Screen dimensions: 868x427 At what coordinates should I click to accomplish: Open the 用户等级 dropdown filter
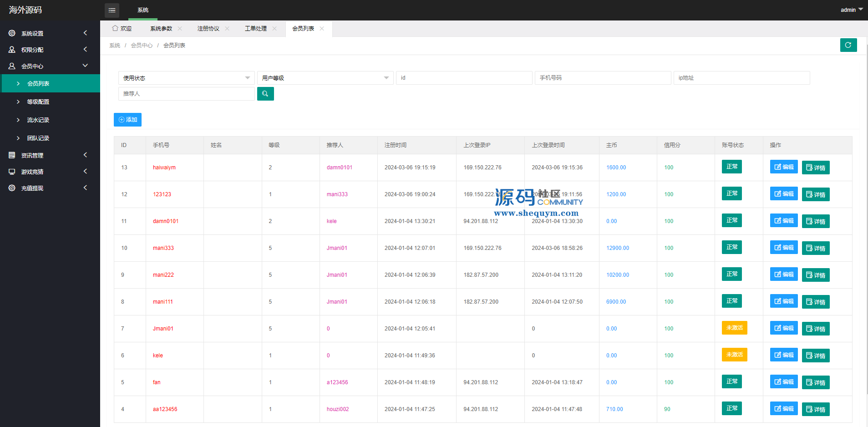pos(325,78)
